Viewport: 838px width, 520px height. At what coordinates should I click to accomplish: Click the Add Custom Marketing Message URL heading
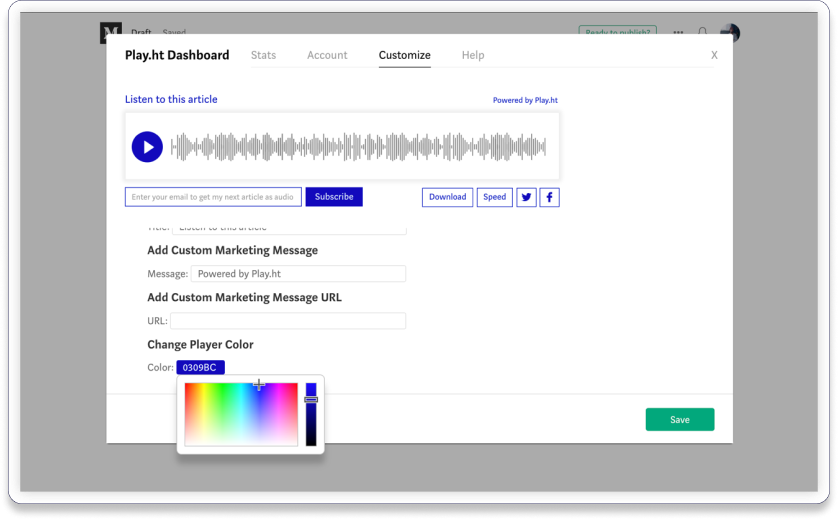click(x=244, y=298)
